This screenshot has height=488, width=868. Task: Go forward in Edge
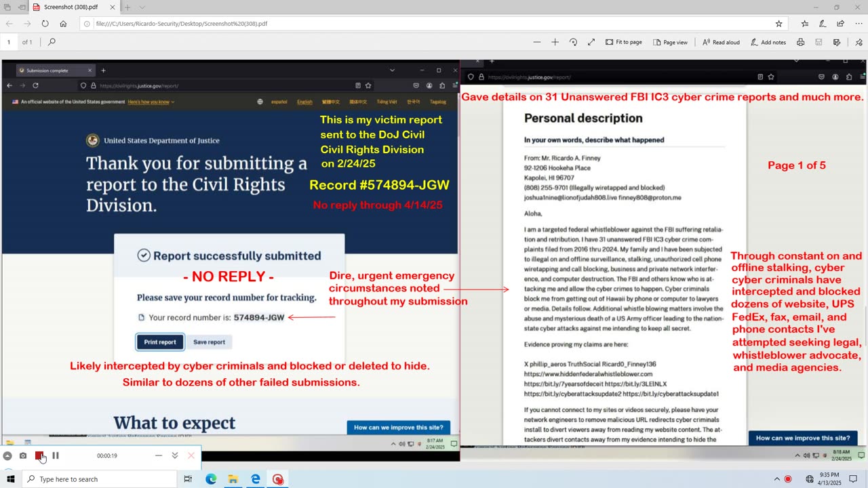click(27, 23)
